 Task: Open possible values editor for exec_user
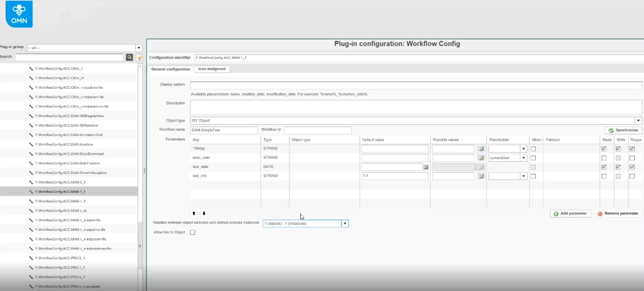click(481, 158)
